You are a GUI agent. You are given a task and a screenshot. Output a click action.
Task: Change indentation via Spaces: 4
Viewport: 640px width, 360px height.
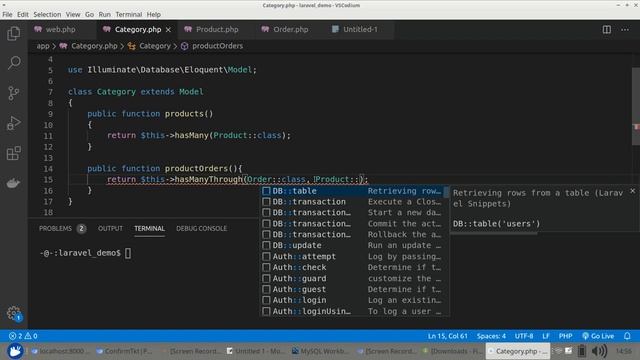[x=491, y=336]
